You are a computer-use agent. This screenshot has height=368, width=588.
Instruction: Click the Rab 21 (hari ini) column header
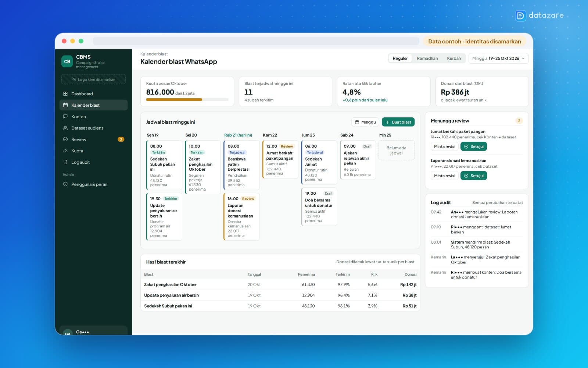coord(238,135)
